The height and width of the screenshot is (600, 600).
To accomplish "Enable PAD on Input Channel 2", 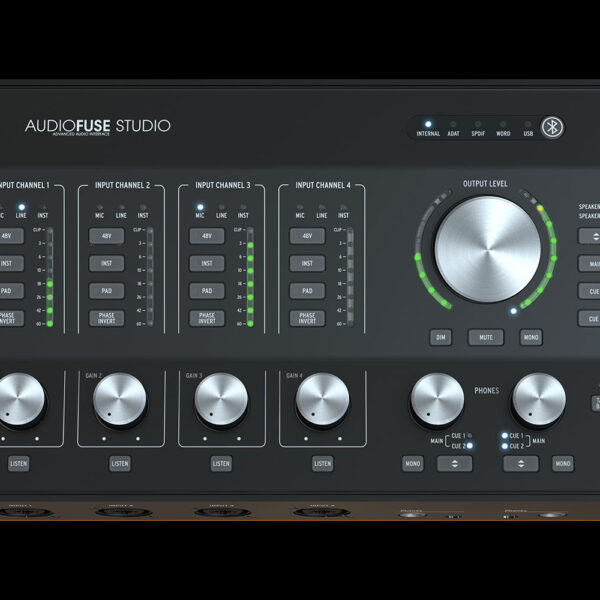I will pyautogui.click(x=107, y=291).
